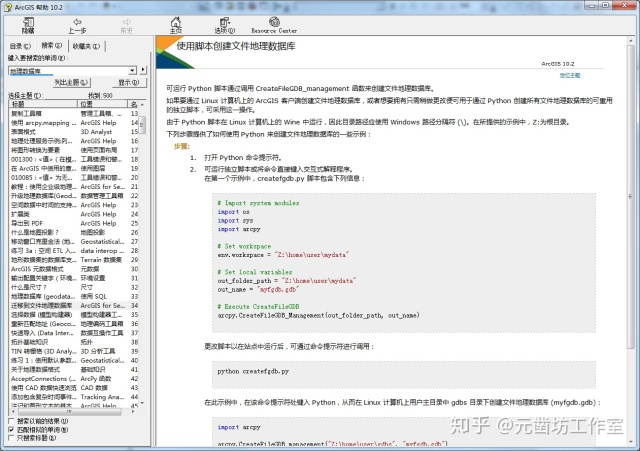Select the '地理数据库 (geodata' result row
640x451 pixels.
[74, 296]
